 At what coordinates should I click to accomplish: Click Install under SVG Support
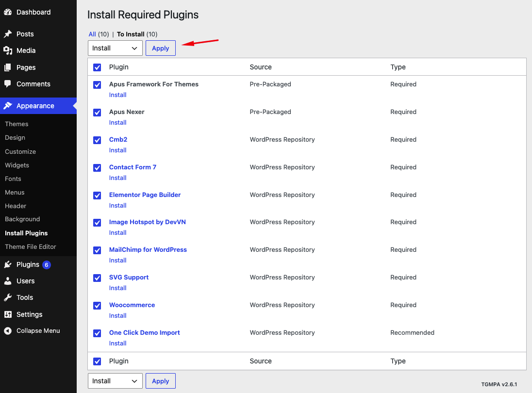click(118, 288)
